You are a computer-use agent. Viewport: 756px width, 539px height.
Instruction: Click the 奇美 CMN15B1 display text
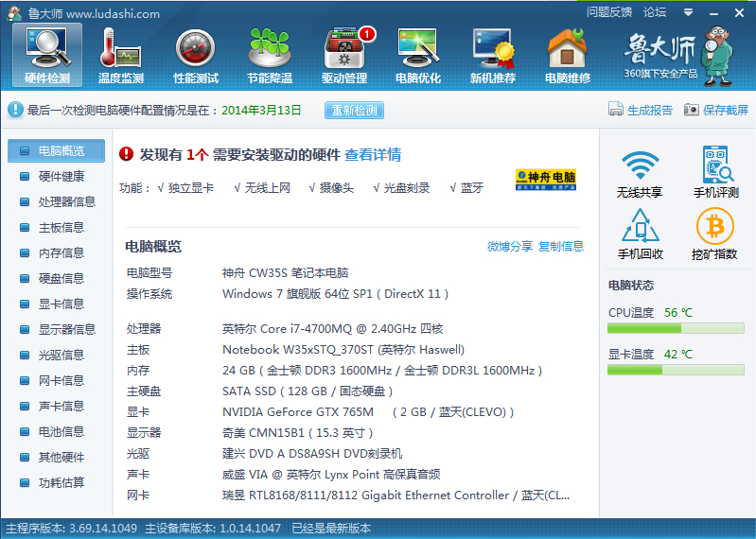point(297,433)
